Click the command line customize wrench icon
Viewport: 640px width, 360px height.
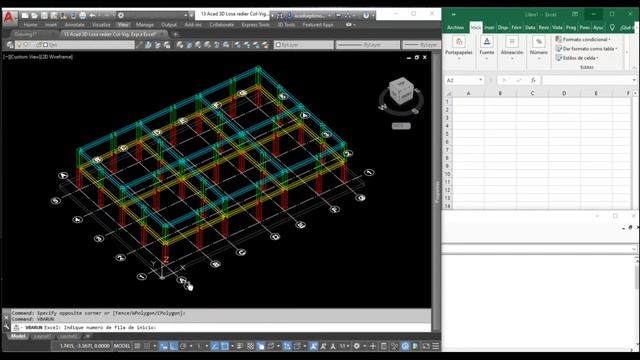6,327
